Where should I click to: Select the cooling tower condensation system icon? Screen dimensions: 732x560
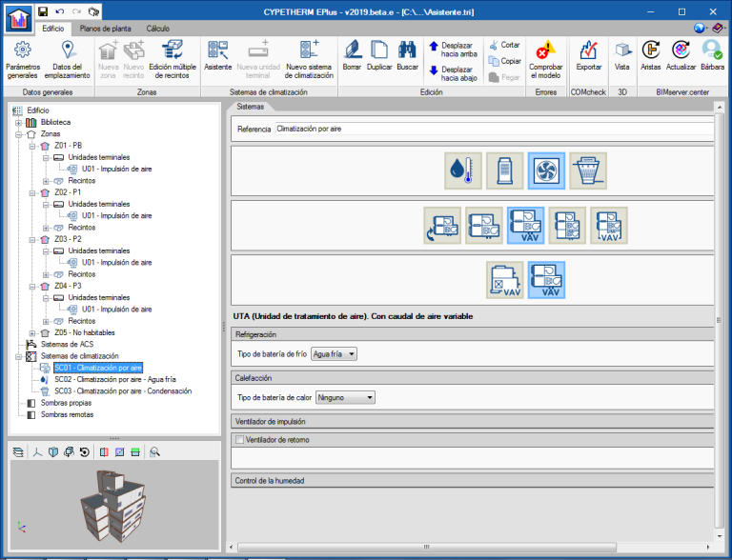click(x=588, y=170)
